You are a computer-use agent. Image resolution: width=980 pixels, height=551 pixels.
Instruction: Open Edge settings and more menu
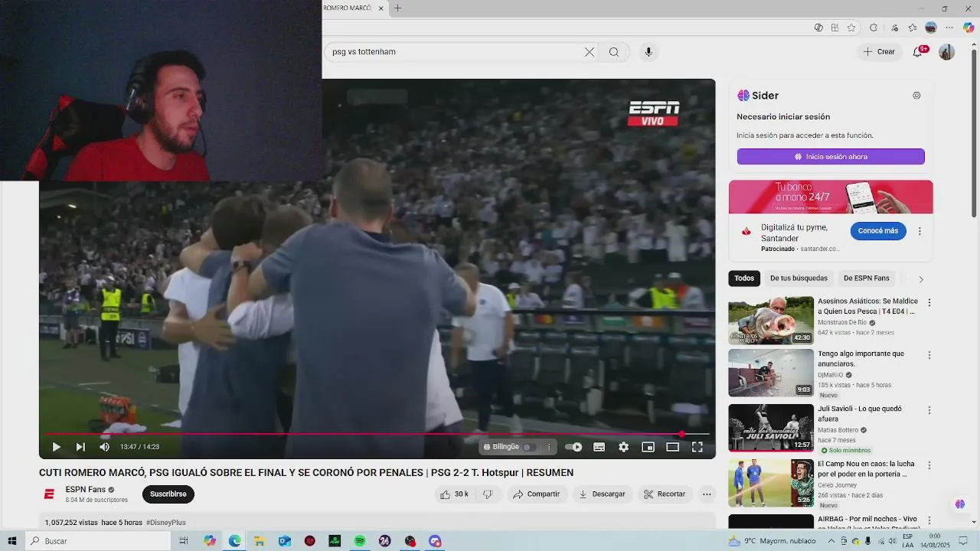pyautogui.click(x=949, y=28)
